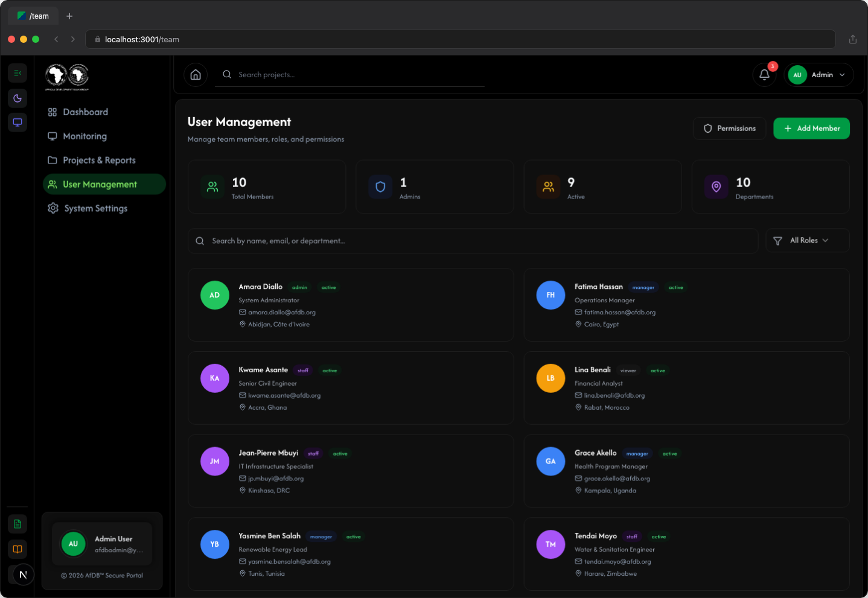The width and height of the screenshot is (868, 598).
Task: Click the Total Members icon
Action: (212, 187)
